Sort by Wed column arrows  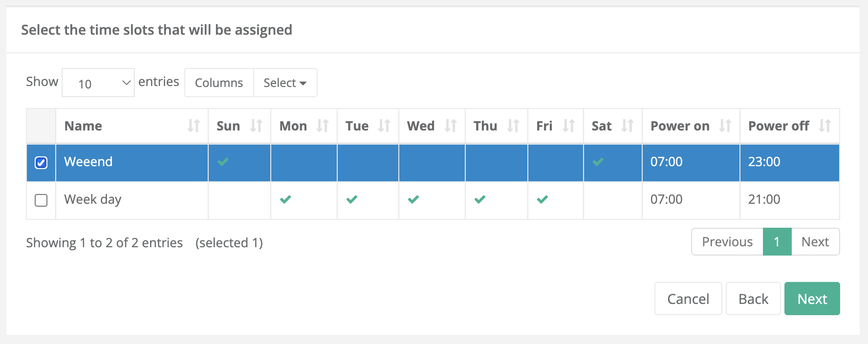tap(451, 126)
